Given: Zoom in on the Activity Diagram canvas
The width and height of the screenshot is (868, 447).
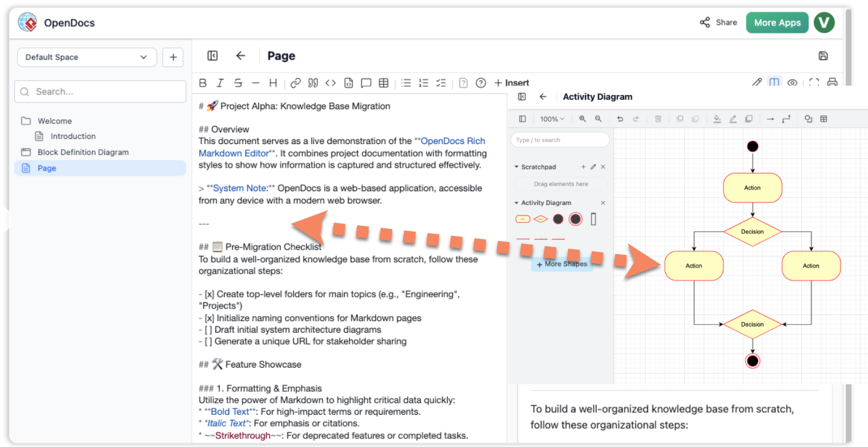Looking at the screenshot, I should (x=582, y=118).
